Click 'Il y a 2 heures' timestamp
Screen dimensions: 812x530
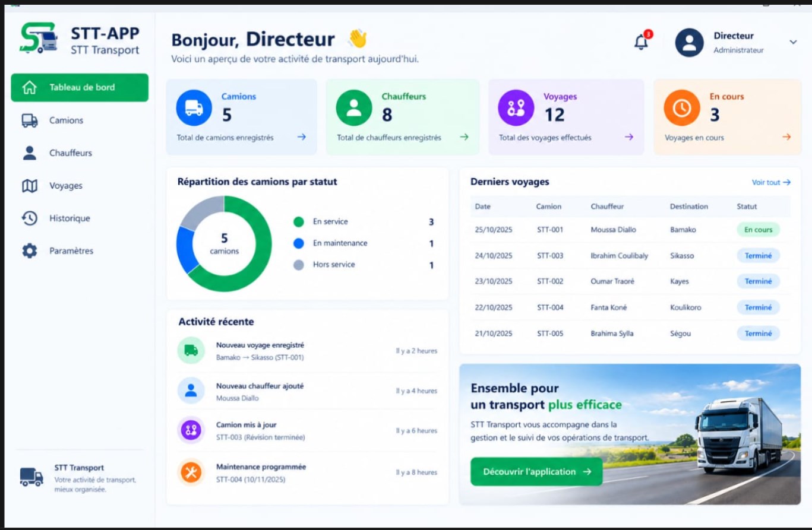tap(416, 351)
